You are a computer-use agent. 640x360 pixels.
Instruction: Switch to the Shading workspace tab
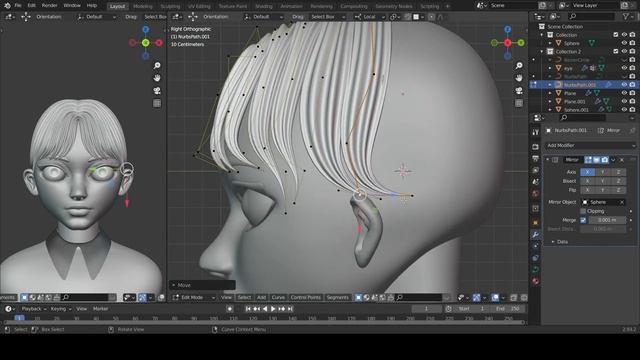[x=264, y=6]
